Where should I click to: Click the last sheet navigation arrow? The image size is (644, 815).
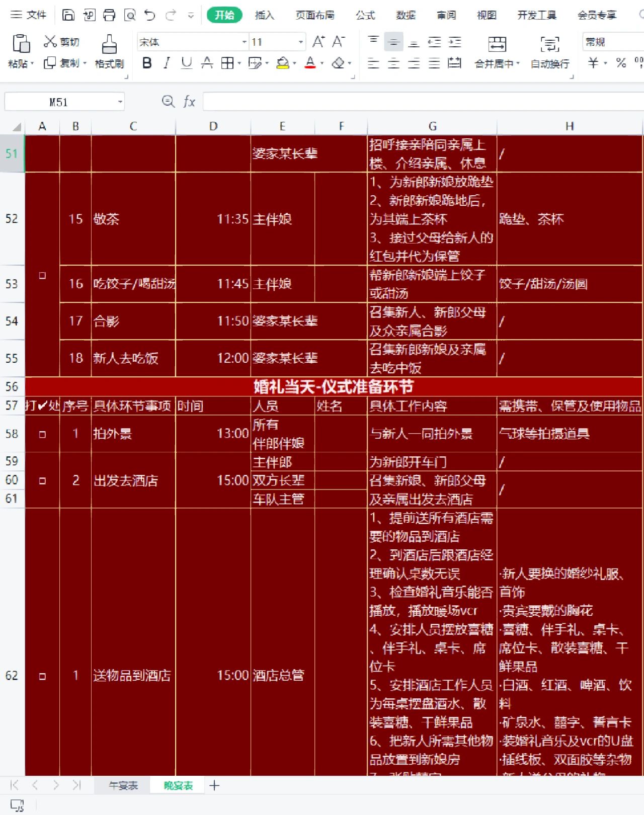[x=77, y=785]
